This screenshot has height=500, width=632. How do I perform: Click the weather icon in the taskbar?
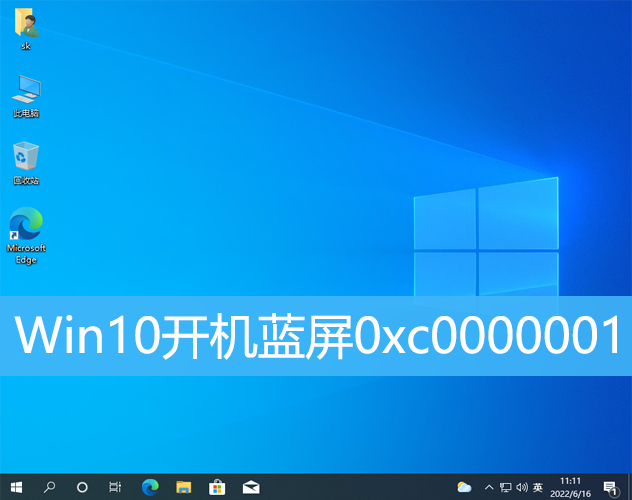464,487
